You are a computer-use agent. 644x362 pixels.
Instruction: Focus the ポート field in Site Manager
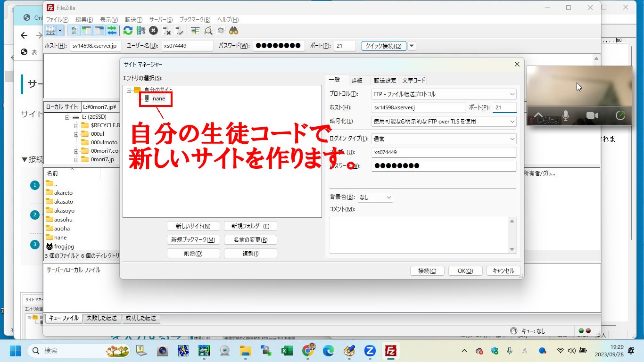(x=504, y=107)
